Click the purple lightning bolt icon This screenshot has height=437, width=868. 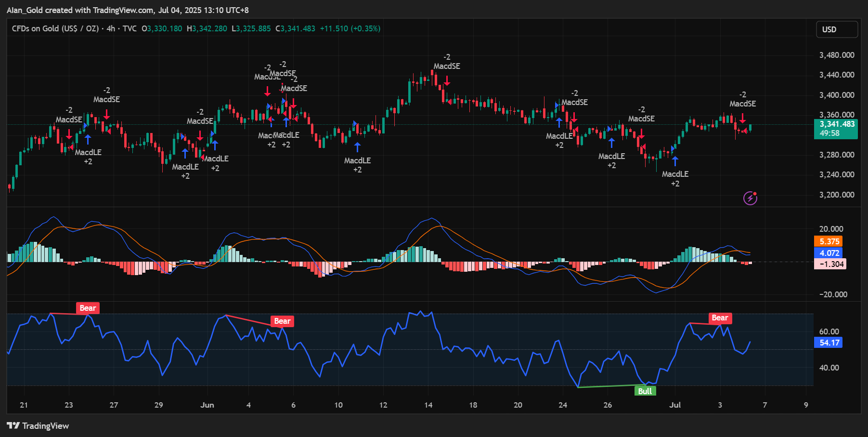point(750,198)
